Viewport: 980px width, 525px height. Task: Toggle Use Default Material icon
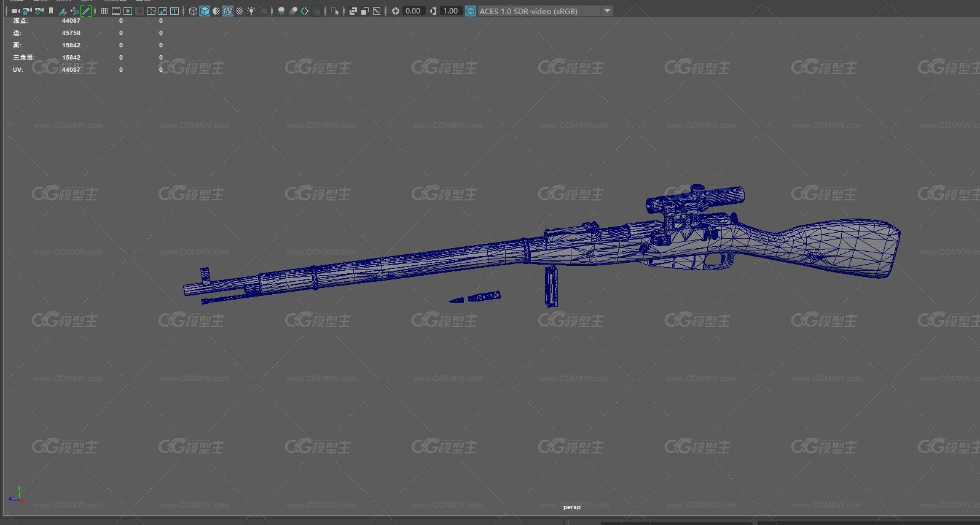216,11
